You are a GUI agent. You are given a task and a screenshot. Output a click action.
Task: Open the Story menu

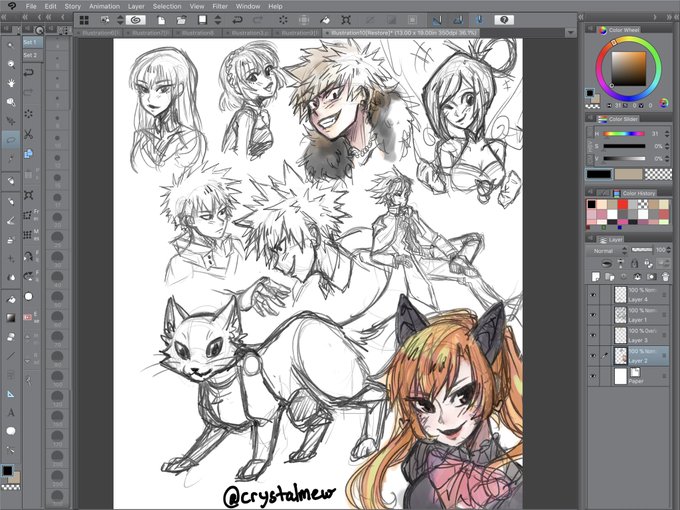click(72, 7)
